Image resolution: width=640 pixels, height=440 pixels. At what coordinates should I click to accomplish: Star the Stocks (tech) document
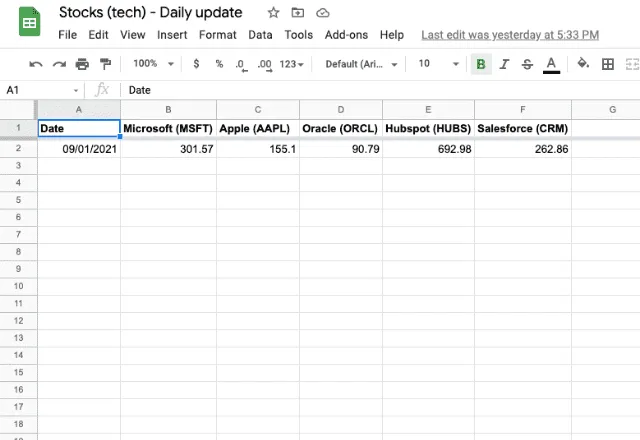(273, 13)
